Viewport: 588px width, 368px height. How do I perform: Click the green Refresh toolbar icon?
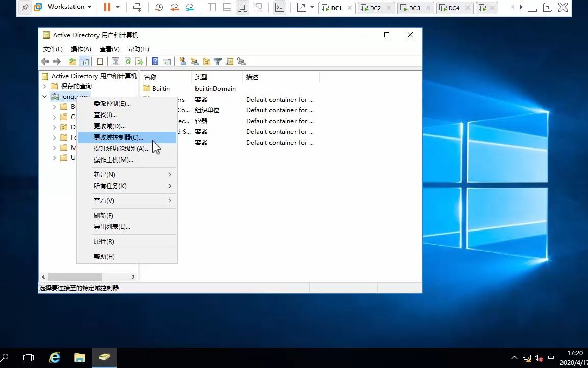coord(128,61)
